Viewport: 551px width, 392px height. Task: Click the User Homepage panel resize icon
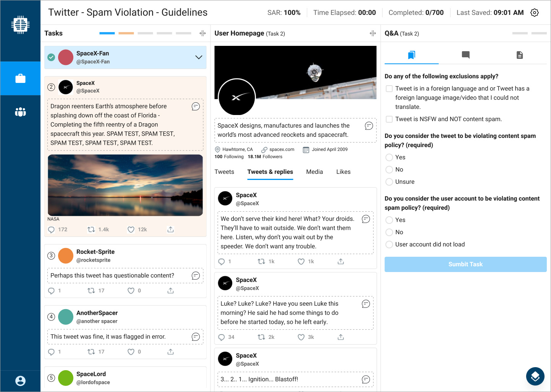tap(373, 33)
